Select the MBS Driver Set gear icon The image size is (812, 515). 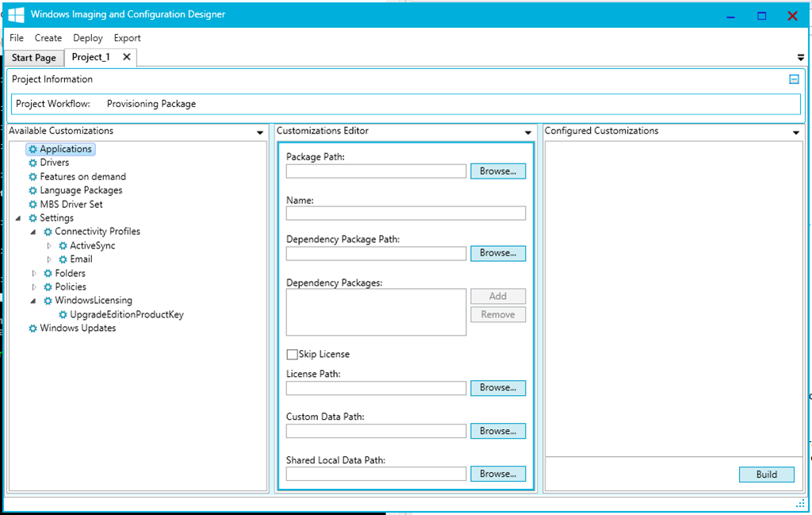point(33,205)
